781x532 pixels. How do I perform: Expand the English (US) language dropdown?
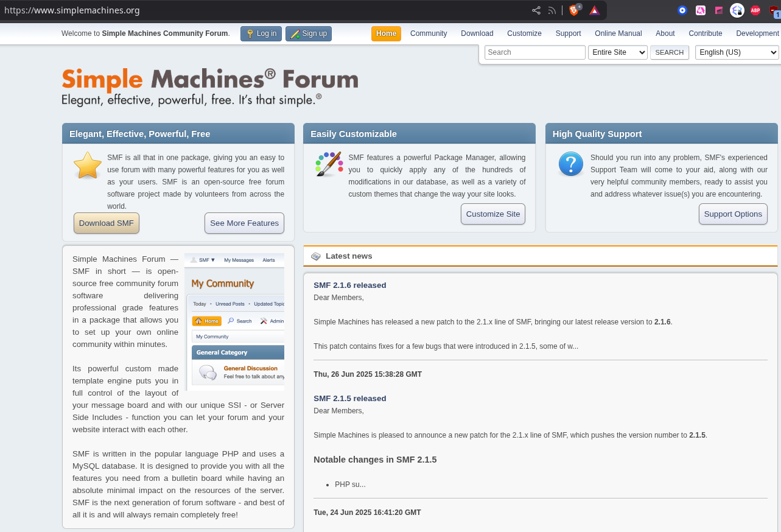coord(737,52)
